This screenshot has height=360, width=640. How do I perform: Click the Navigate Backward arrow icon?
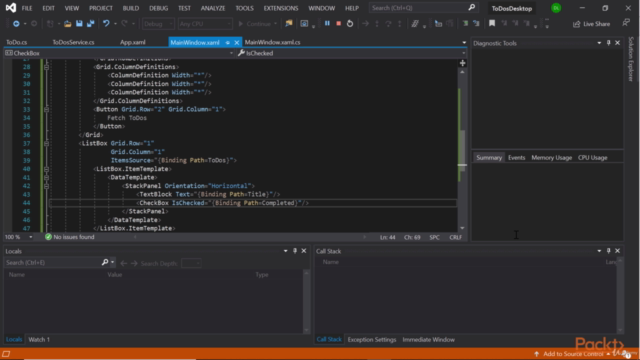[16, 24]
